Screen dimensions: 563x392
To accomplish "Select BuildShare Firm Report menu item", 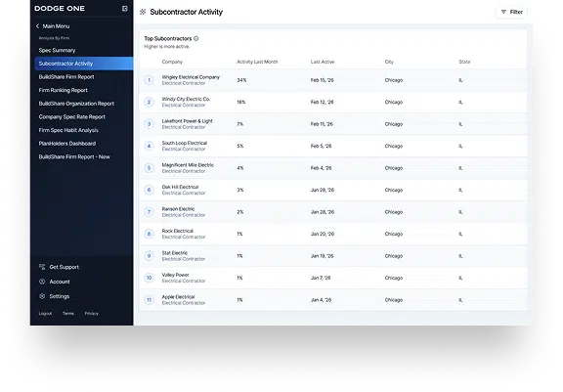I will tap(66, 77).
